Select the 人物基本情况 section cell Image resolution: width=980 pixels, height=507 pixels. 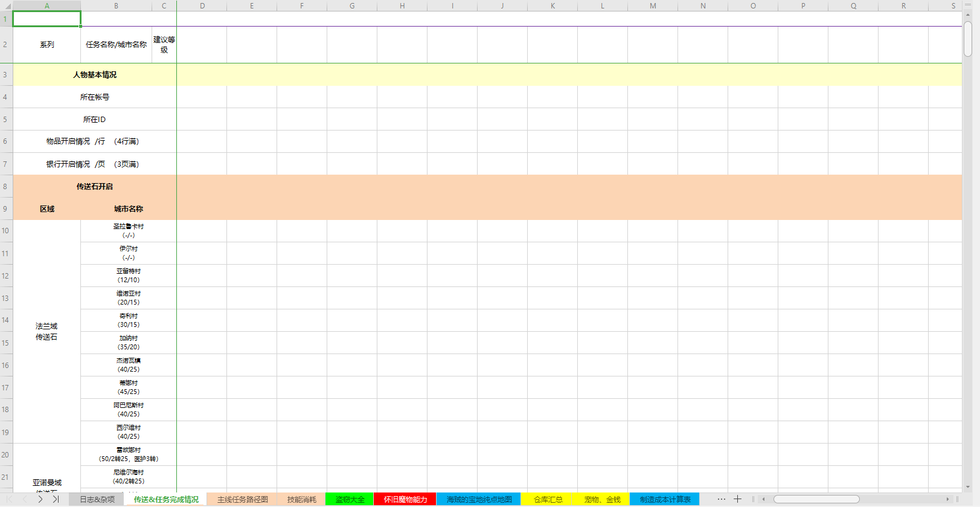[x=95, y=74]
